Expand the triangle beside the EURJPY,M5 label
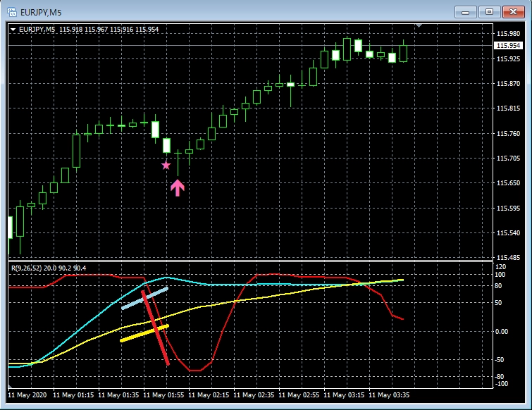532x410 pixels. pos(13,29)
